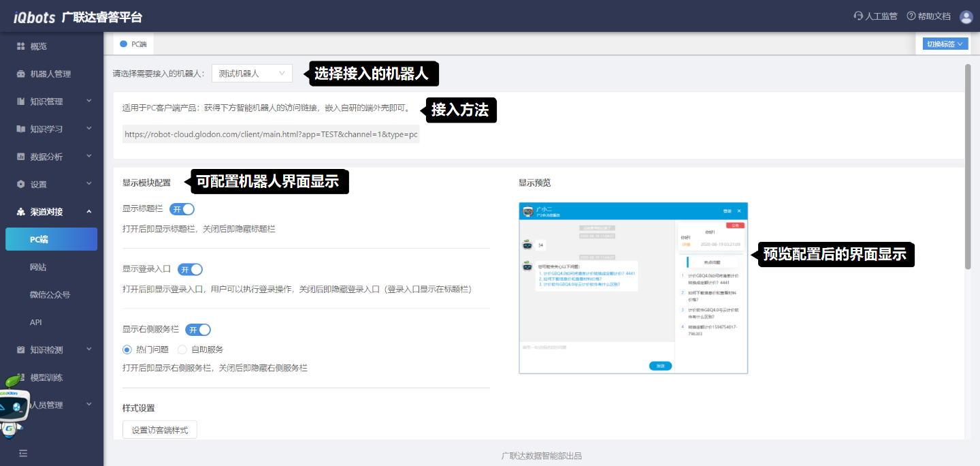Open the 切换标签 dropdown button
The height and width of the screenshot is (466, 980).
[x=945, y=44]
